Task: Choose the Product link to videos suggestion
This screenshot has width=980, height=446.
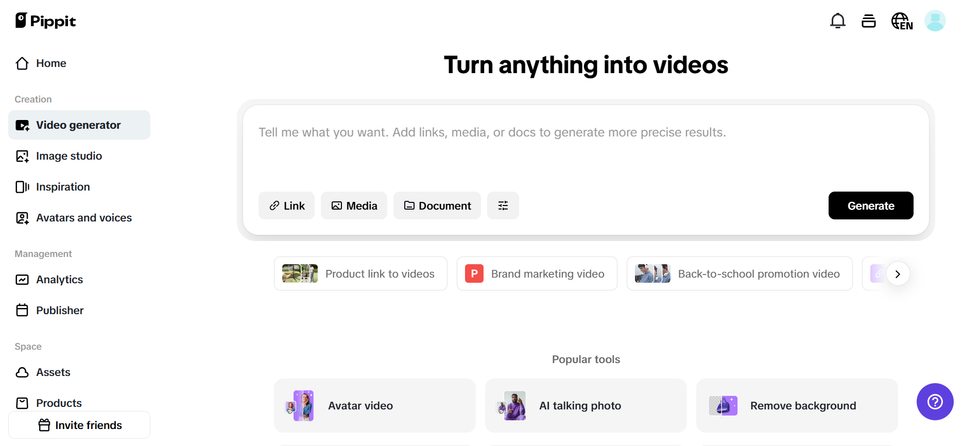Action: [360, 273]
